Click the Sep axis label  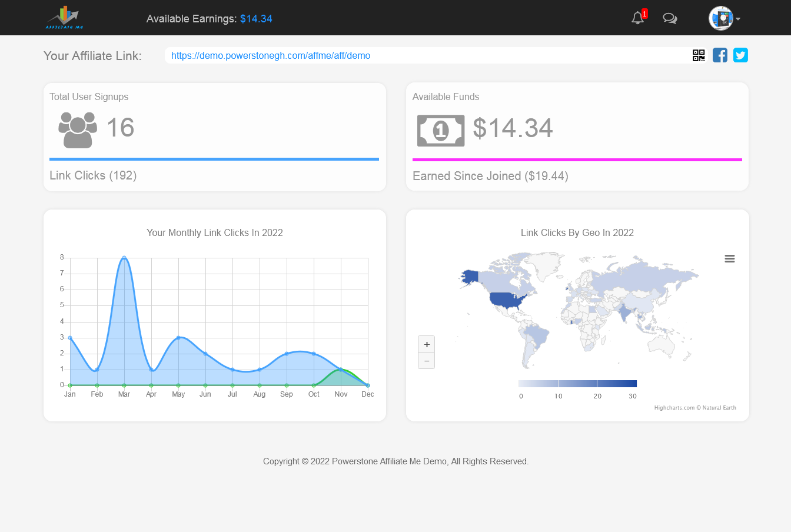tap(287, 394)
